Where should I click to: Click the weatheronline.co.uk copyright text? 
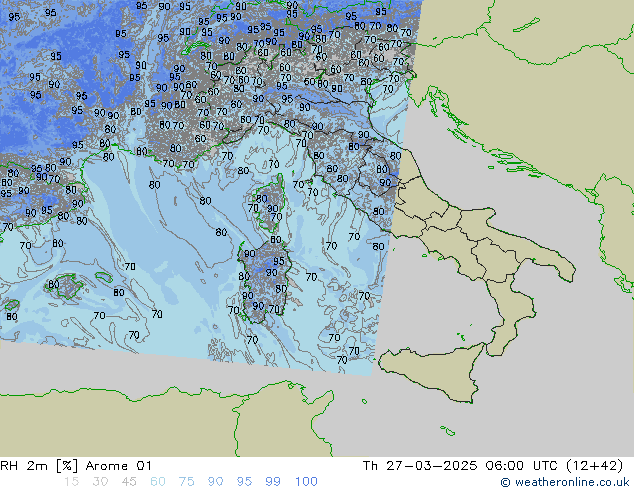[x=565, y=482]
